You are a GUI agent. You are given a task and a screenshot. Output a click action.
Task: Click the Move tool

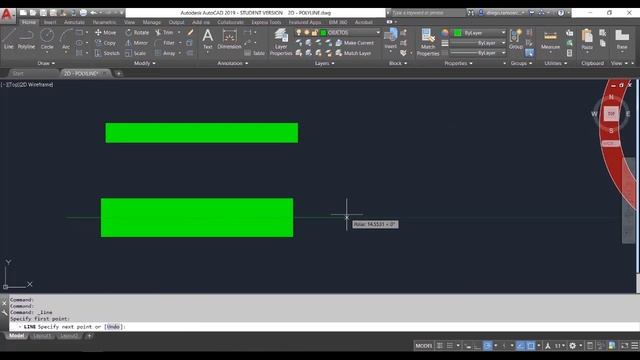(x=105, y=32)
